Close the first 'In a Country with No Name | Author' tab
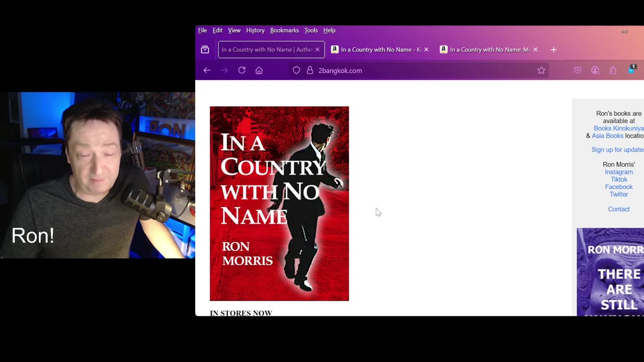 pyautogui.click(x=317, y=50)
